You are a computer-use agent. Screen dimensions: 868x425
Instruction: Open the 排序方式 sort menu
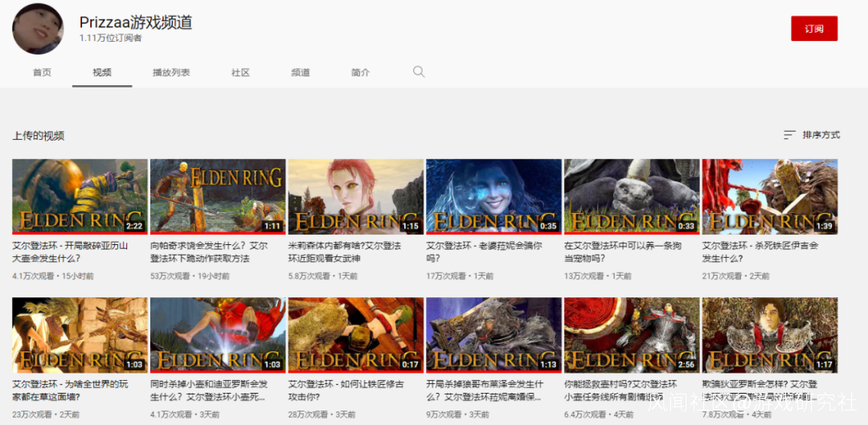[812, 135]
